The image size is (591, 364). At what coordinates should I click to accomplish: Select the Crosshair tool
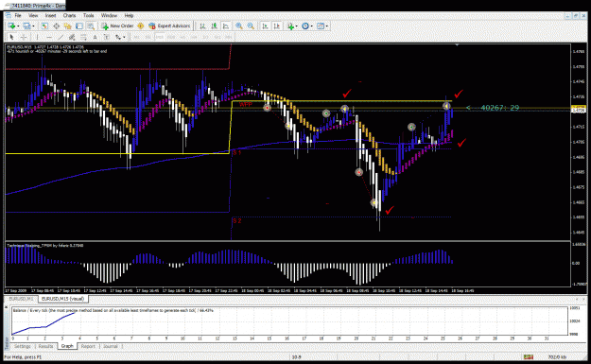(x=24, y=37)
